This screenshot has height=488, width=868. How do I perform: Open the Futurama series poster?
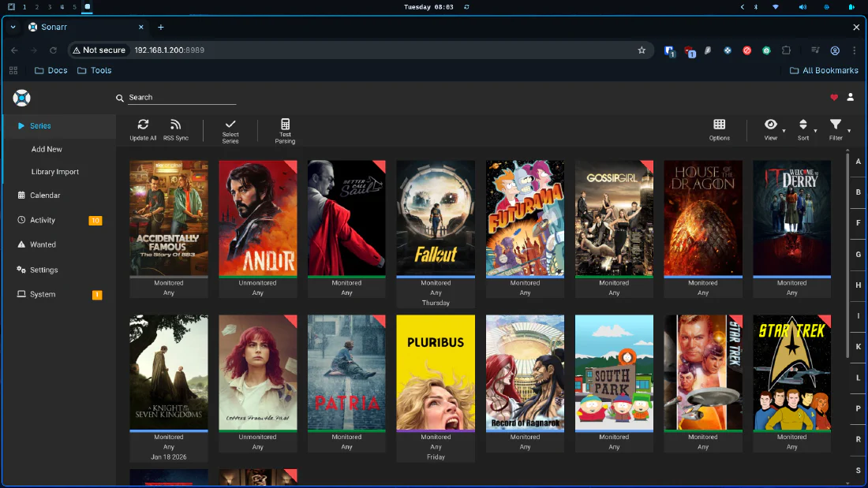tap(525, 218)
